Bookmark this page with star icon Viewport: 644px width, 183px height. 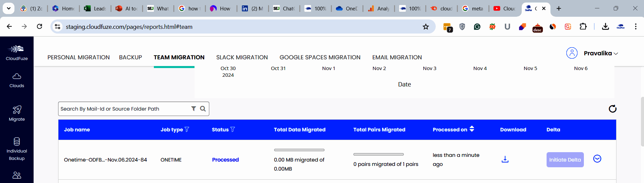426,27
